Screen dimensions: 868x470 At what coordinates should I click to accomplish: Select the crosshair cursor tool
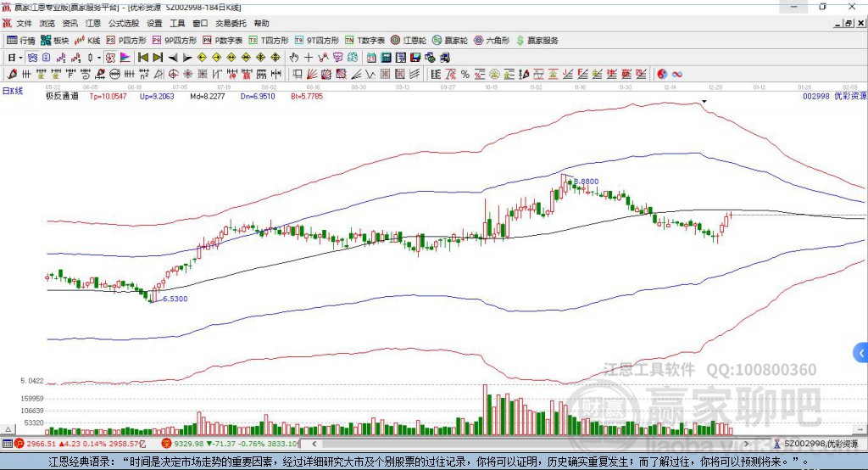(x=309, y=58)
